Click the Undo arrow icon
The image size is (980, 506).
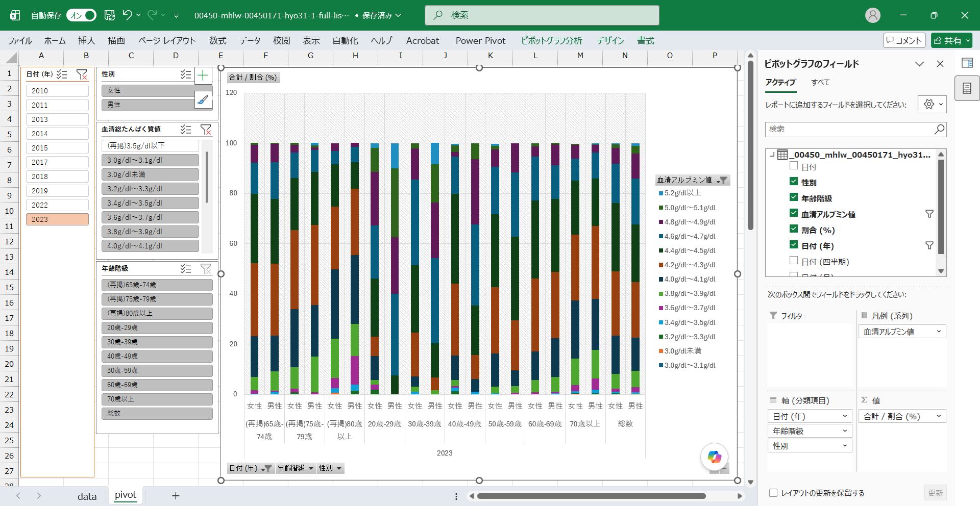coord(127,15)
